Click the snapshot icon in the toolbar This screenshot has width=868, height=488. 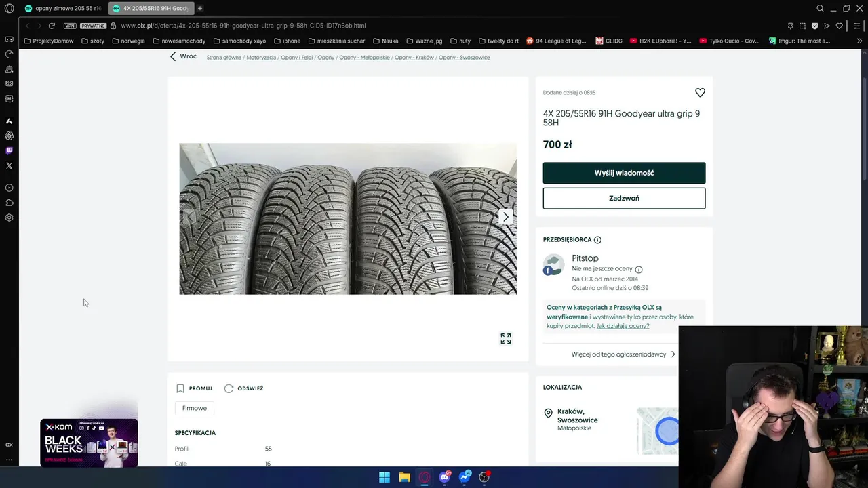pyautogui.click(x=802, y=26)
